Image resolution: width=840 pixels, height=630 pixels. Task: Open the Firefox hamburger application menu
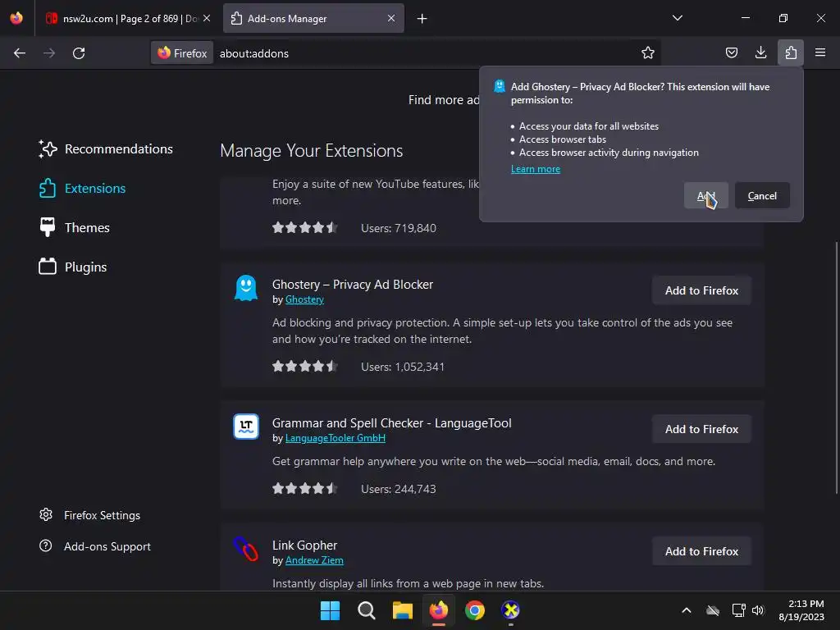(x=820, y=53)
